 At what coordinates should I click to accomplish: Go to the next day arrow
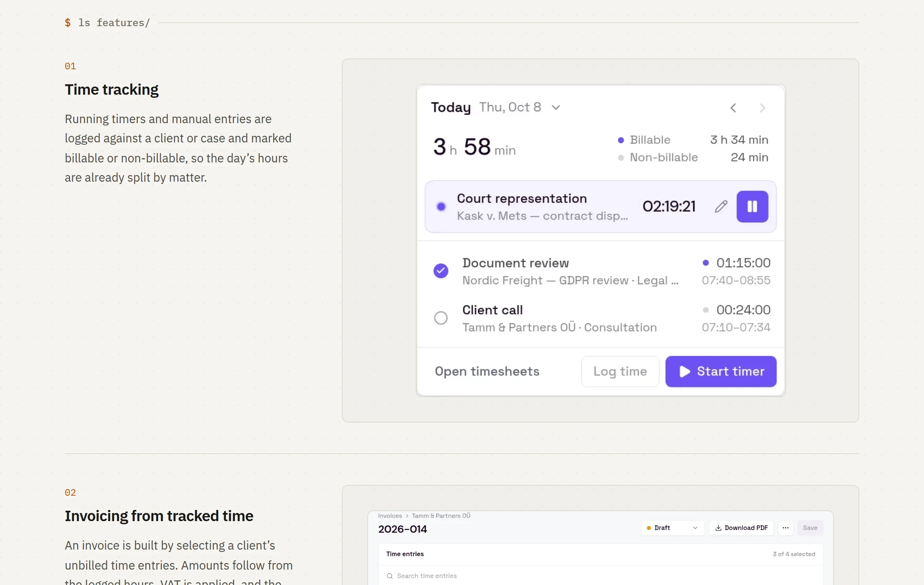coord(762,108)
